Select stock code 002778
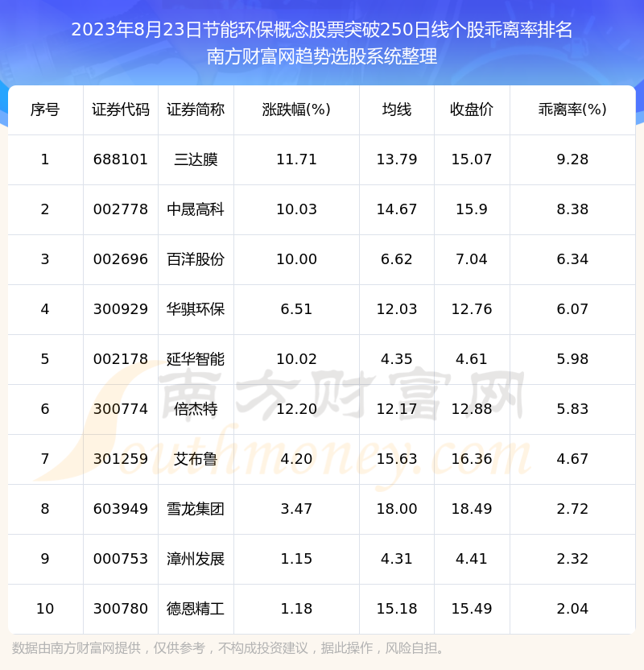Viewport: 644px width, 670px height. 121,209
